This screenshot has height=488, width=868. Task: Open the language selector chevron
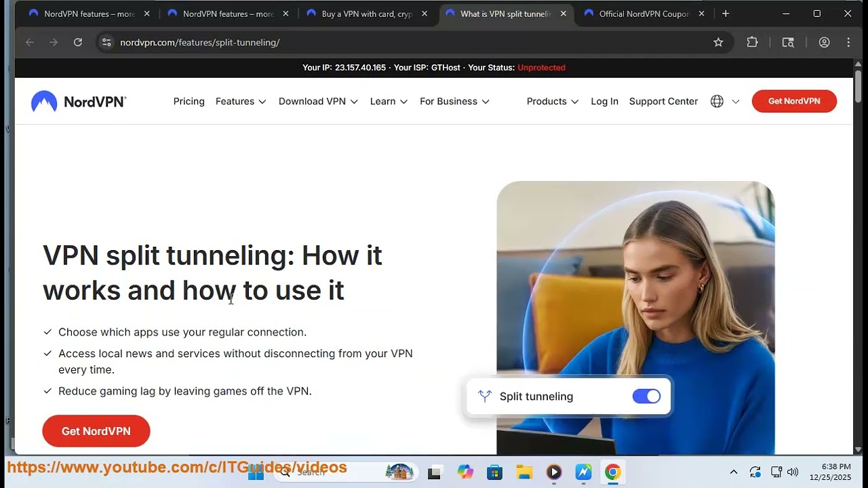point(736,102)
